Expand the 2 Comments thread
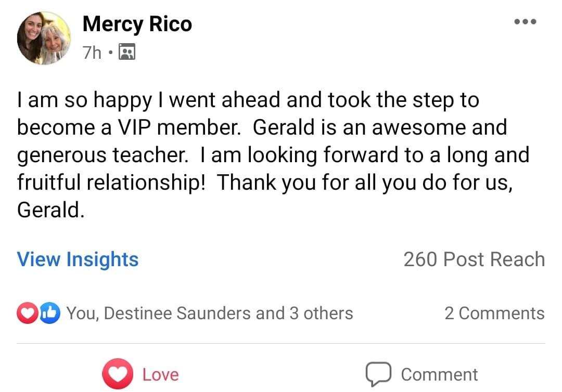Screen dimensions: 562x392 494,313
